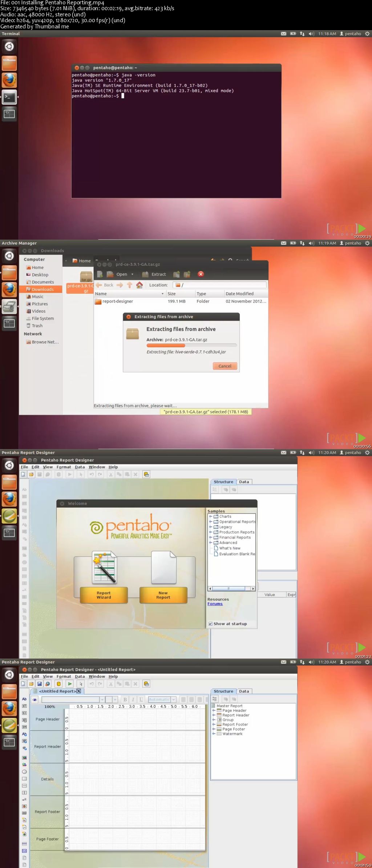Click the Ab label element in Untitled Report palette

[x=24, y=699]
